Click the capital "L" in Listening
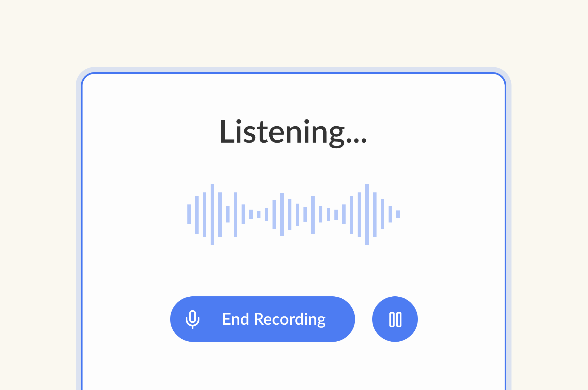The height and width of the screenshot is (390, 588). tap(226, 131)
